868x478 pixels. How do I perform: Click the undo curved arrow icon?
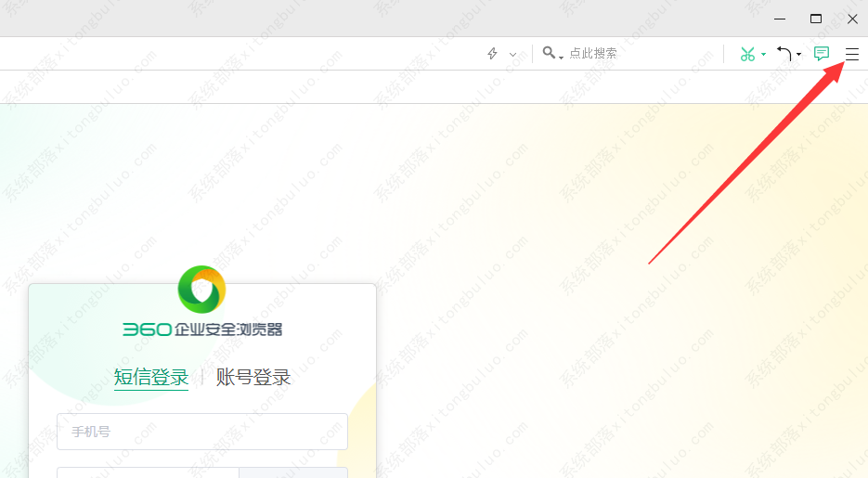coord(784,54)
